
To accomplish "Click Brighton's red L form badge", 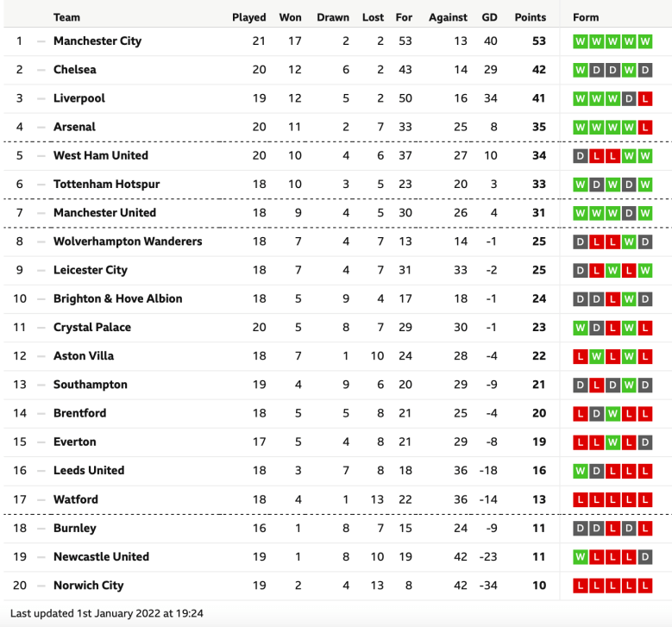I will [x=612, y=298].
